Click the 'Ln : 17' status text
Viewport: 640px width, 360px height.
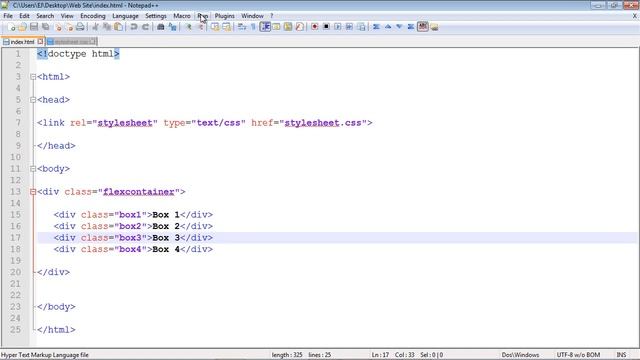(x=380, y=355)
